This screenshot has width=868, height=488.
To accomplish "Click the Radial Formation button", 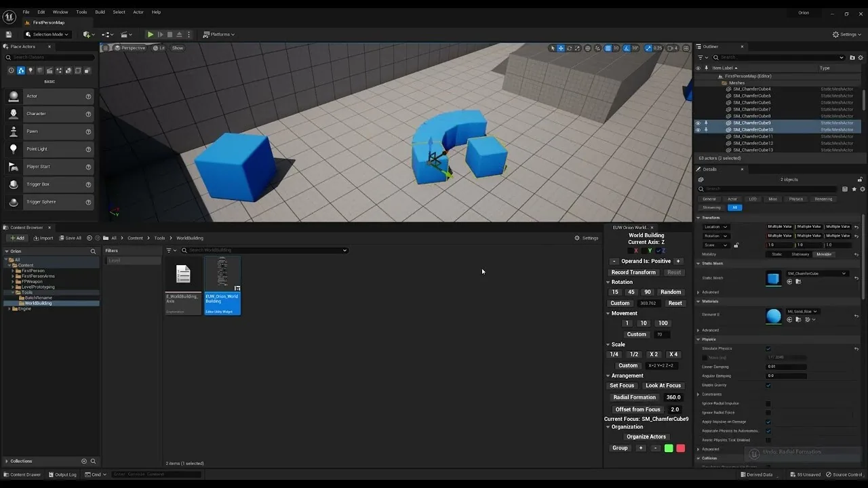I will click(635, 397).
